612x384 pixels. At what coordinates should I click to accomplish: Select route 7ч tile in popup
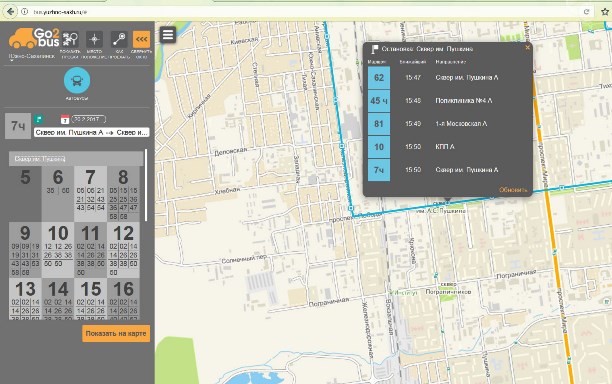click(379, 170)
